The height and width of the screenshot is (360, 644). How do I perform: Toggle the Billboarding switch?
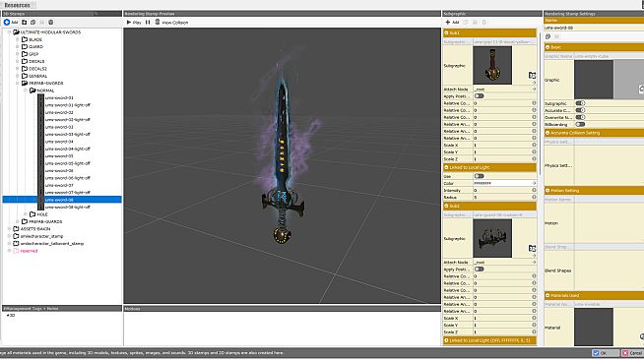[x=580, y=124]
